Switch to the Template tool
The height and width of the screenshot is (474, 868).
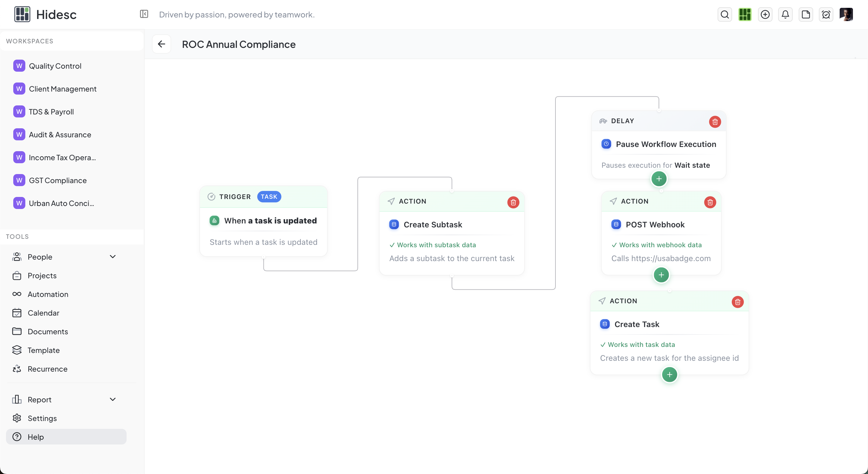pyautogui.click(x=44, y=350)
